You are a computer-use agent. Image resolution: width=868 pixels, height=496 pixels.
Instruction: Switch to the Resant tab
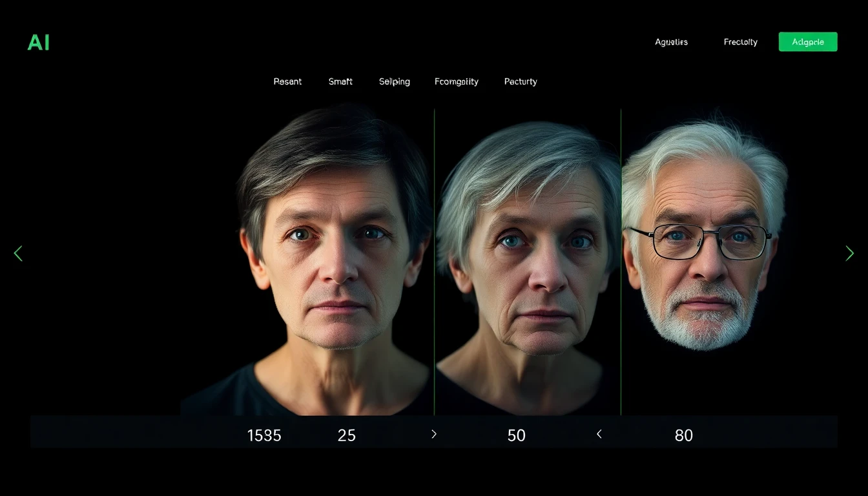pyautogui.click(x=287, y=81)
